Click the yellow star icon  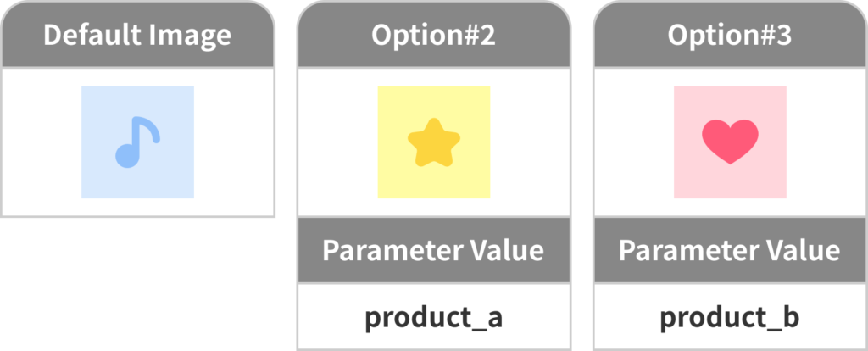pos(433,142)
